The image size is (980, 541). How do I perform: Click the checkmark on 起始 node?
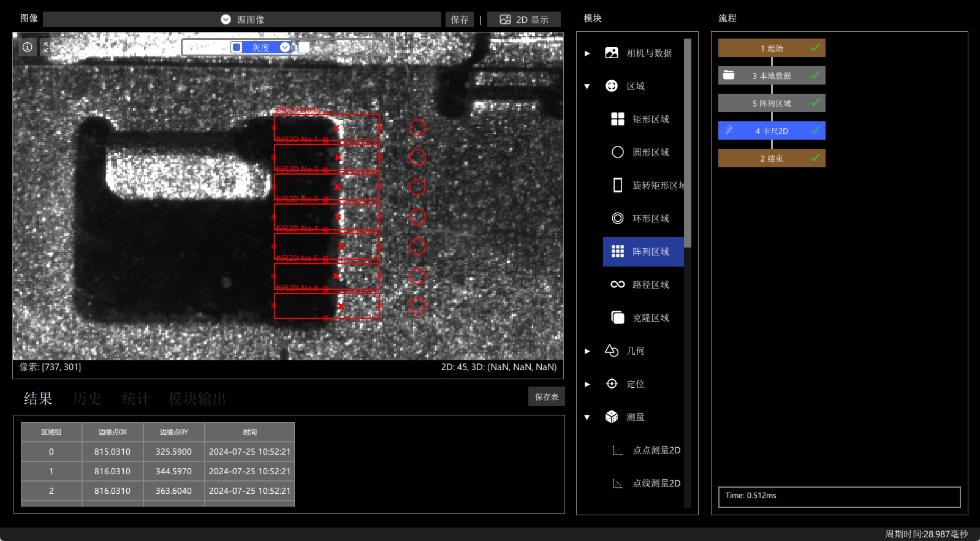[x=815, y=47]
